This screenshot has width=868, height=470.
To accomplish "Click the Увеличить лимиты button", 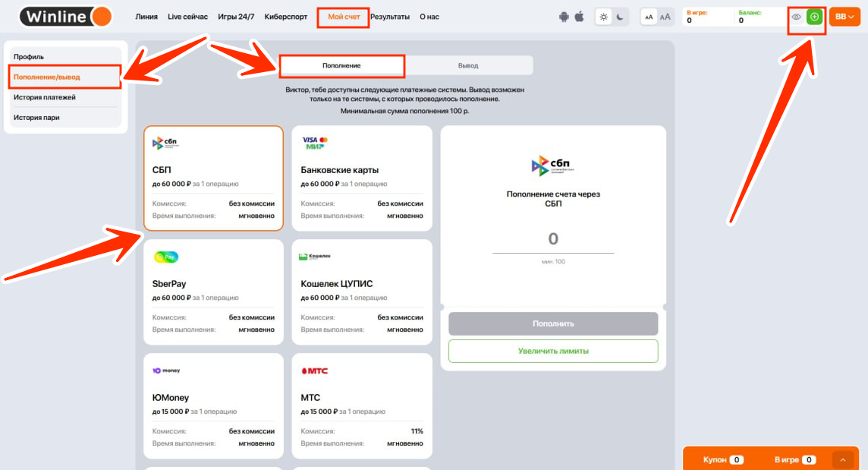I will click(553, 351).
